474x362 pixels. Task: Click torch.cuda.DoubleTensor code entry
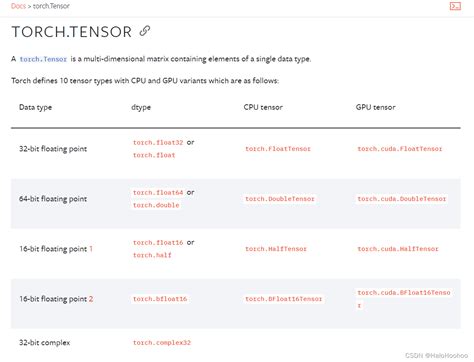tap(402, 199)
